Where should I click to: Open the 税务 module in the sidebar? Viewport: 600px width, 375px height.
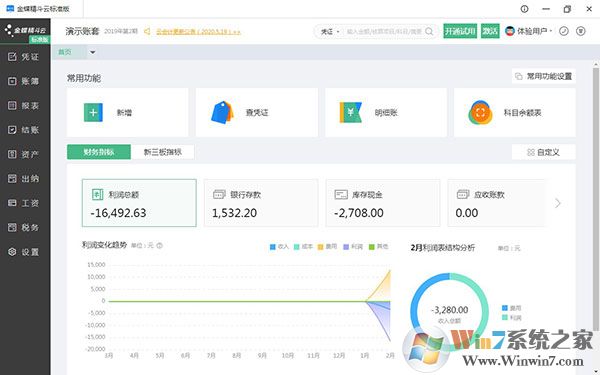point(24,228)
